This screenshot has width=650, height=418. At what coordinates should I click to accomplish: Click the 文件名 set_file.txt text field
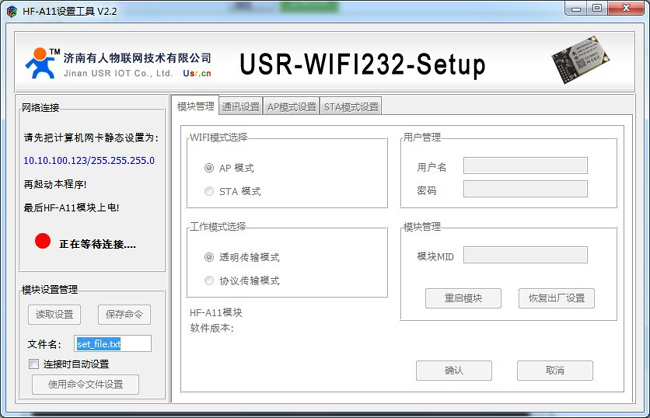point(112,344)
